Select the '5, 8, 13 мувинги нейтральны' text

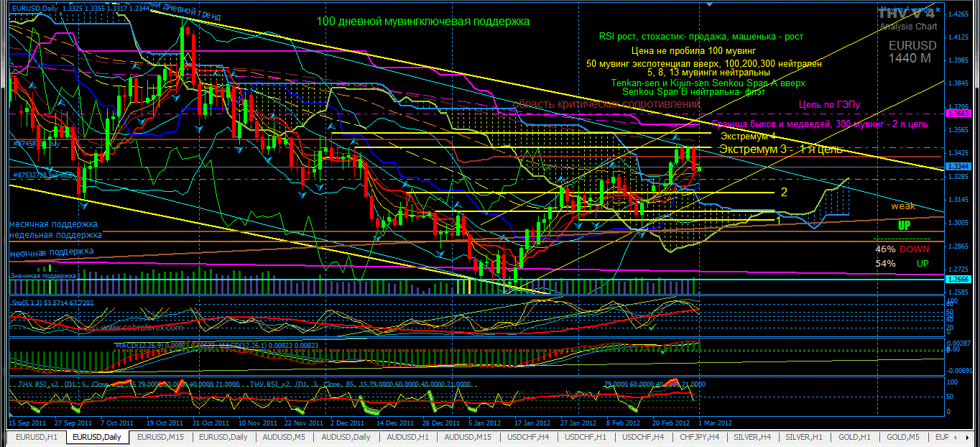click(x=708, y=73)
